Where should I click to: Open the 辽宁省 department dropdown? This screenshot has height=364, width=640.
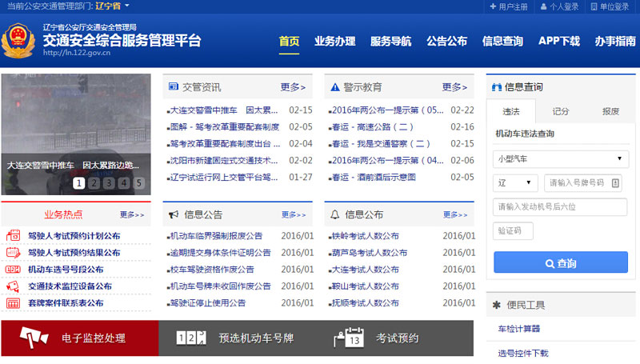click(x=112, y=6)
